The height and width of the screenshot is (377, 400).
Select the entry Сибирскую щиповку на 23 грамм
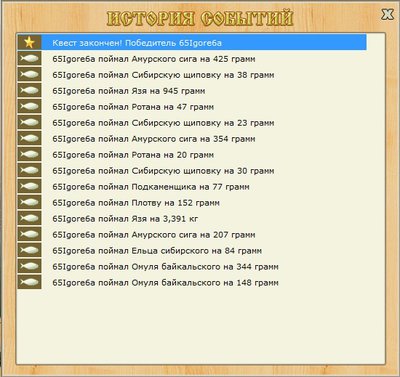tap(192, 123)
